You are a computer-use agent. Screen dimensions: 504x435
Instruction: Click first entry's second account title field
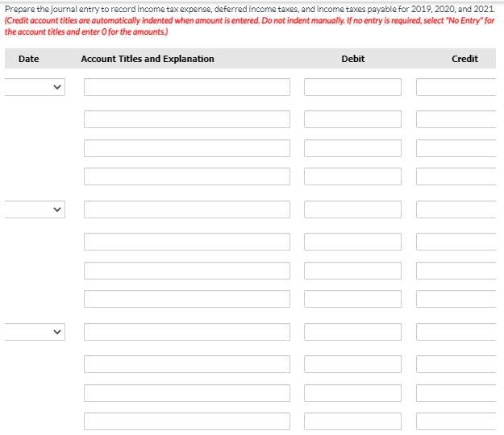click(187, 119)
